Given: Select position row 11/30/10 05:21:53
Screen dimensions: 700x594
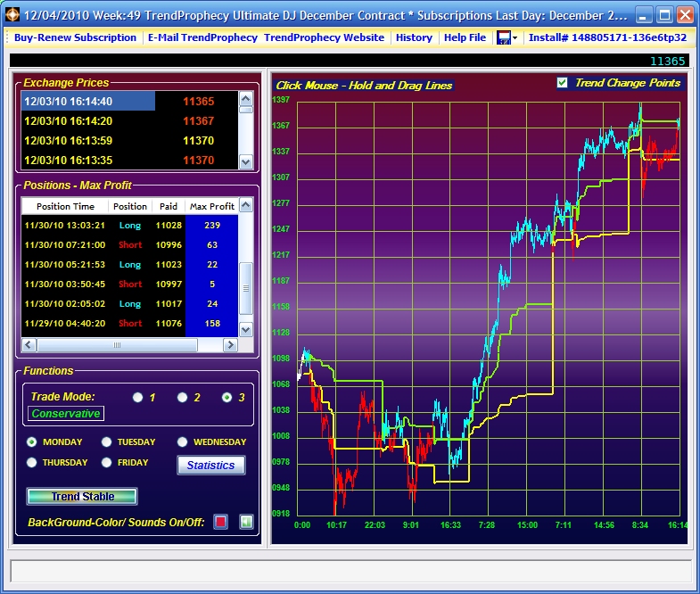Looking at the screenshot, I should click(x=129, y=264).
